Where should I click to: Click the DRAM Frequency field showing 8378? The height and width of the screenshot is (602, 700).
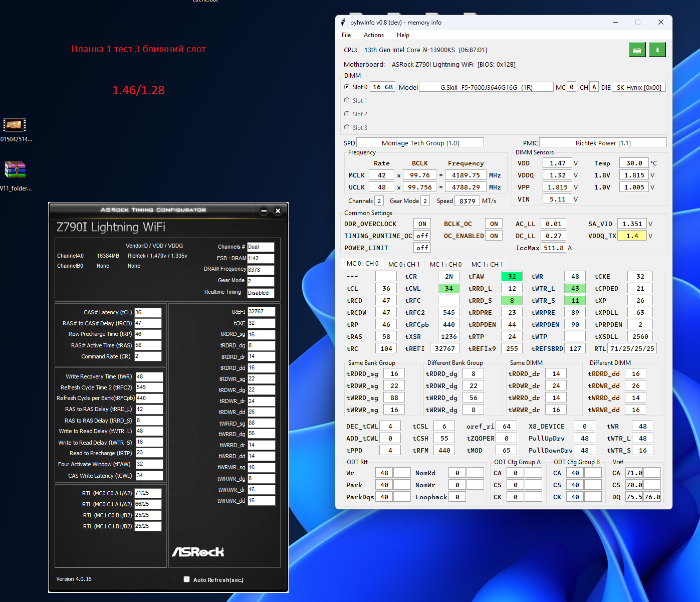tap(261, 270)
